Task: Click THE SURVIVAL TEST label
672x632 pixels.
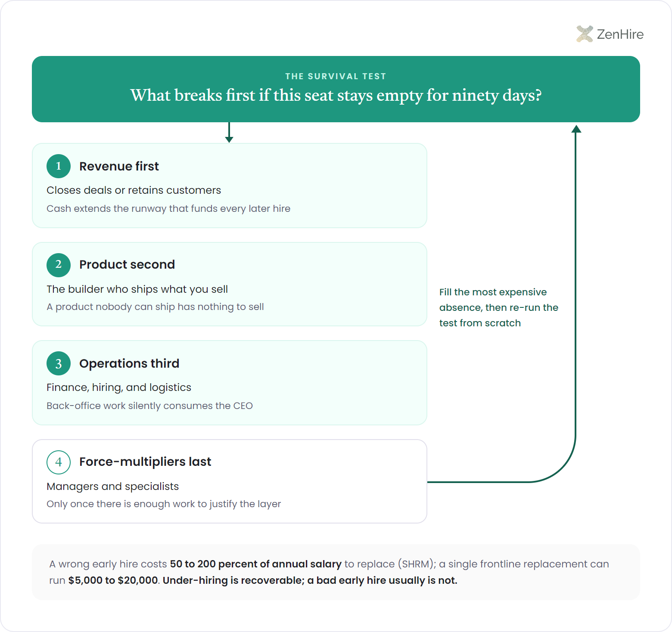Action: (336, 76)
